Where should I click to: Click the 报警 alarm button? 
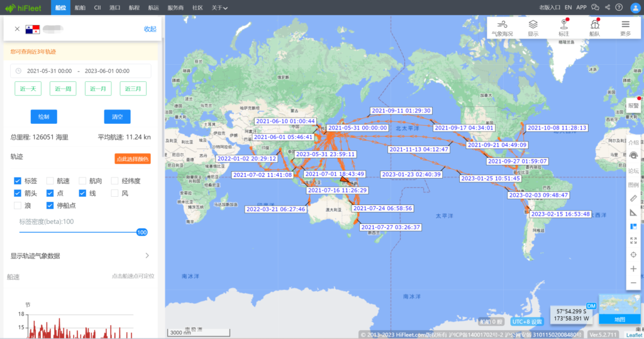pos(633,106)
